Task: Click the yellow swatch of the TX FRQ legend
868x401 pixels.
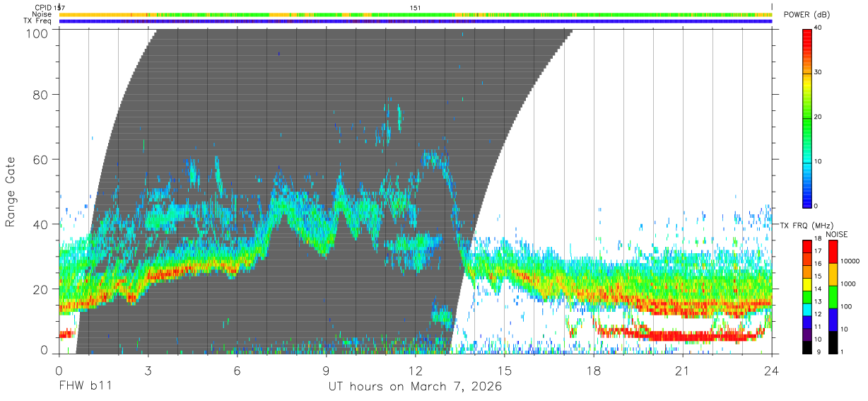Action: (807, 284)
